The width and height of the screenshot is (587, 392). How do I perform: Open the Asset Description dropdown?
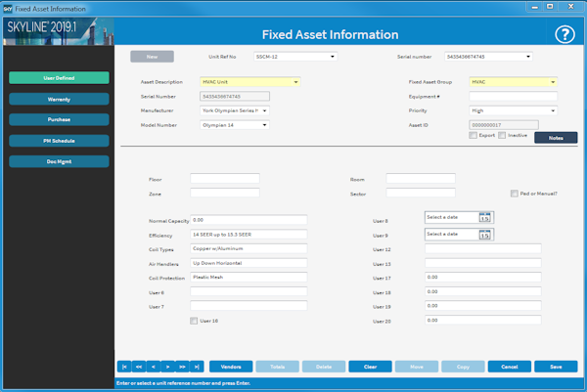click(295, 82)
